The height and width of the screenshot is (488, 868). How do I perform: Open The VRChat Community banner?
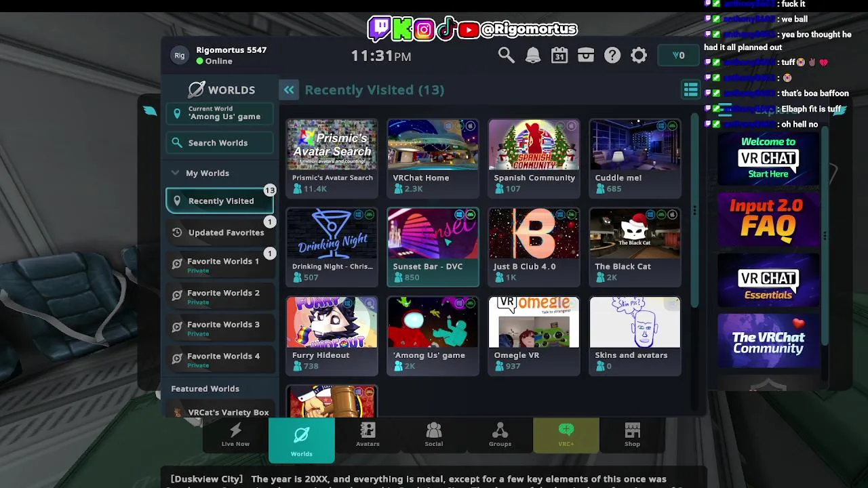tap(768, 341)
